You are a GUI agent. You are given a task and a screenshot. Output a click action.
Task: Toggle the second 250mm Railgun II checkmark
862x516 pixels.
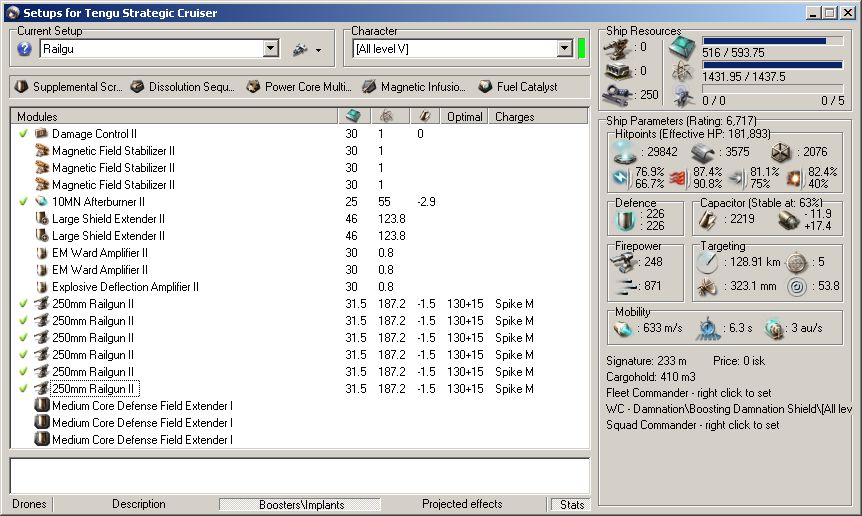23,321
